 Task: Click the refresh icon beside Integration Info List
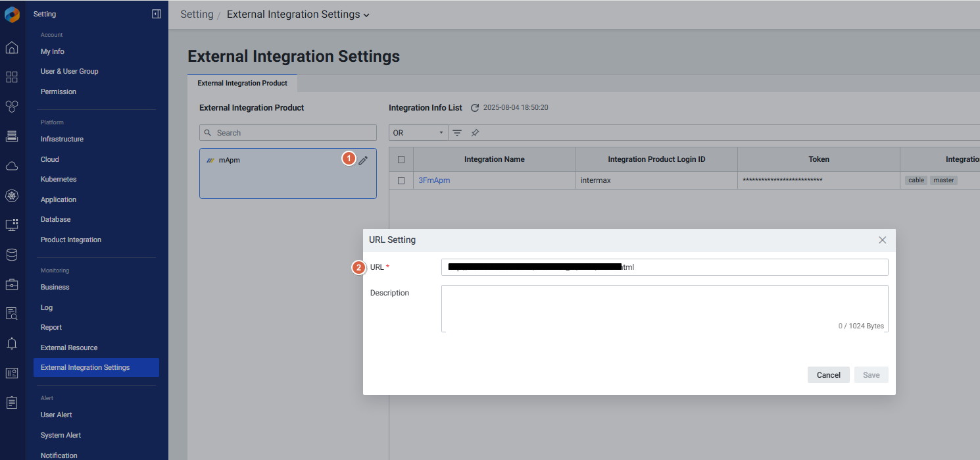click(474, 107)
